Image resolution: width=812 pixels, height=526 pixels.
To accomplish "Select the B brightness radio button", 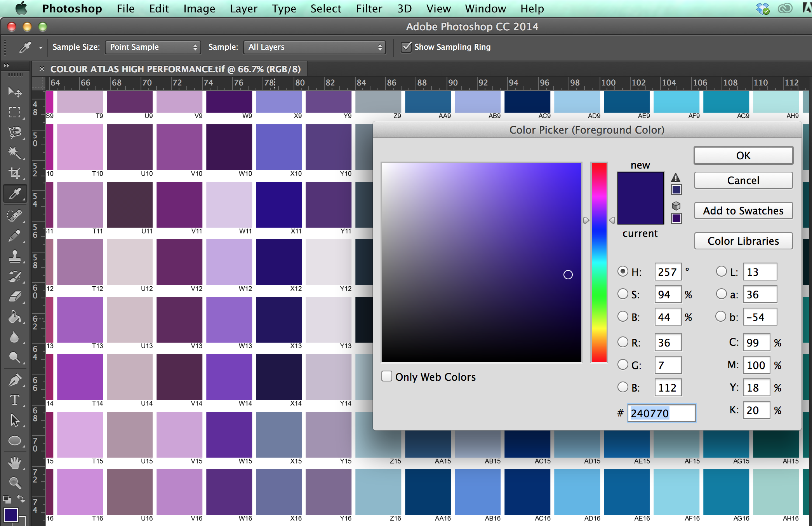I will tap(623, 316).
